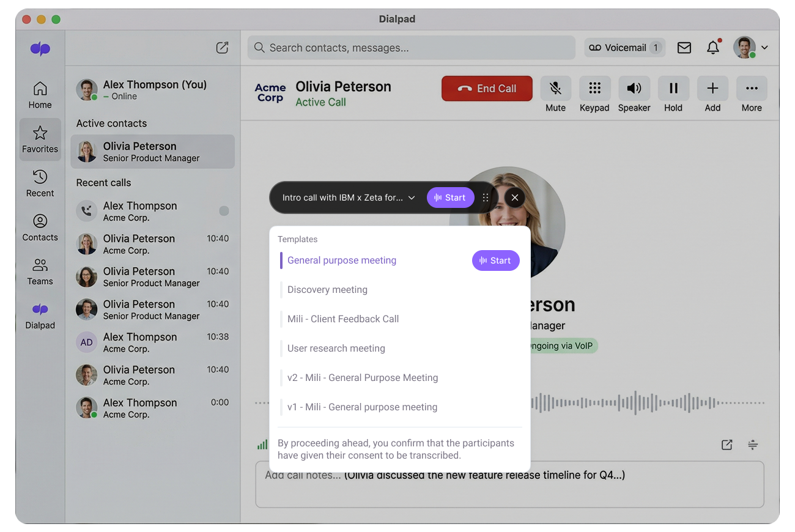Open the Favorites section
Viewport: 795px width, 532px height.
point(40,139)
